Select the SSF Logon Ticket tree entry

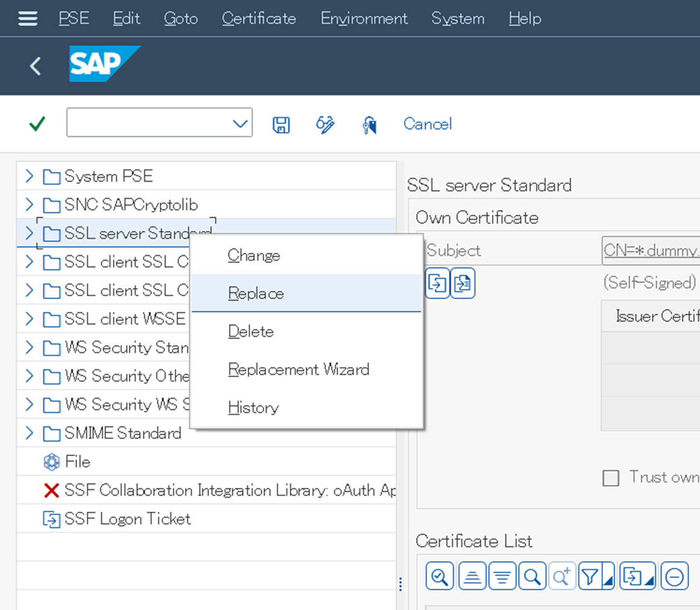(x=127, y=519)
